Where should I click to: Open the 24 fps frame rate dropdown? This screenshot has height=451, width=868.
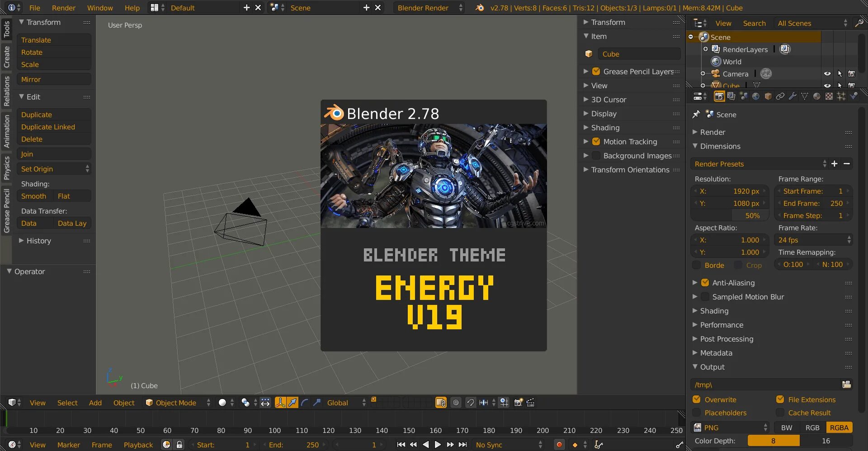[x=814, y=240]
